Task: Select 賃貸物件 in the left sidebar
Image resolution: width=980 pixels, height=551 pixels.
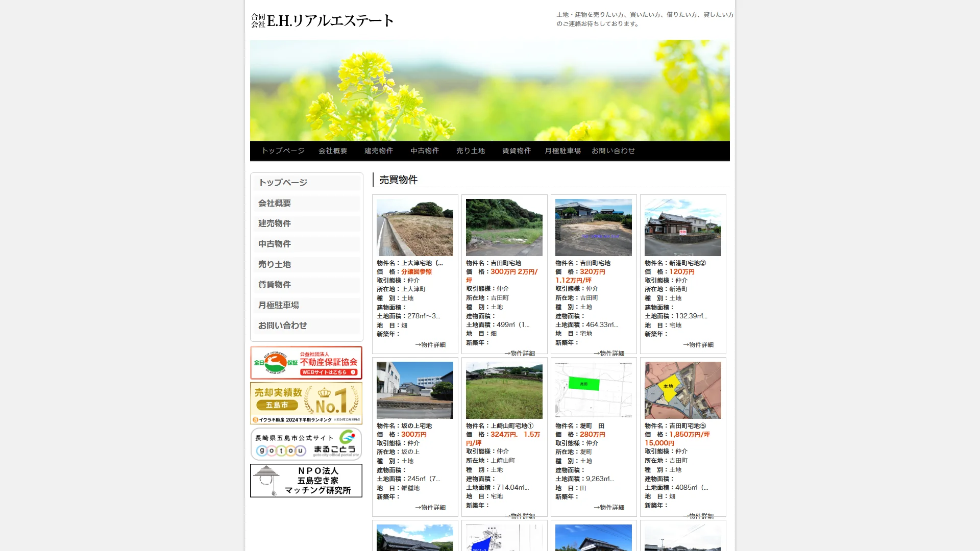Action: tap(307, 285)
